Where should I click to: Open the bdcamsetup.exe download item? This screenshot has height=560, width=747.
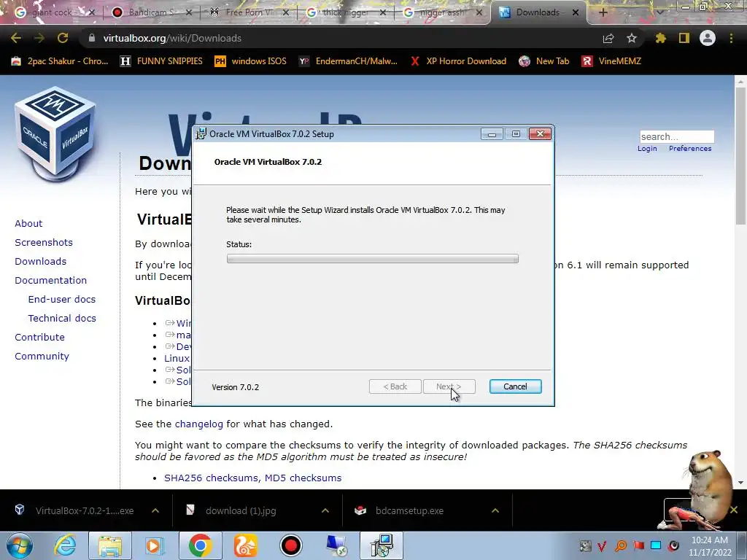tap(410, 510)
